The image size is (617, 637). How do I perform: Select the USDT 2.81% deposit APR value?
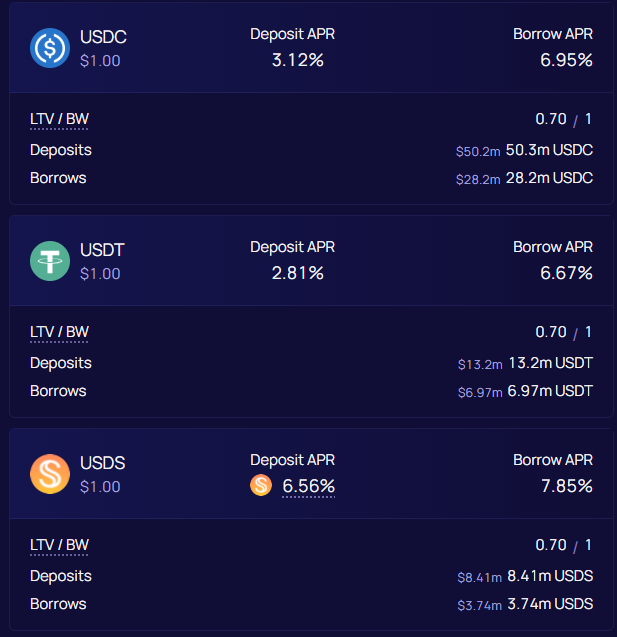[298, 273]
